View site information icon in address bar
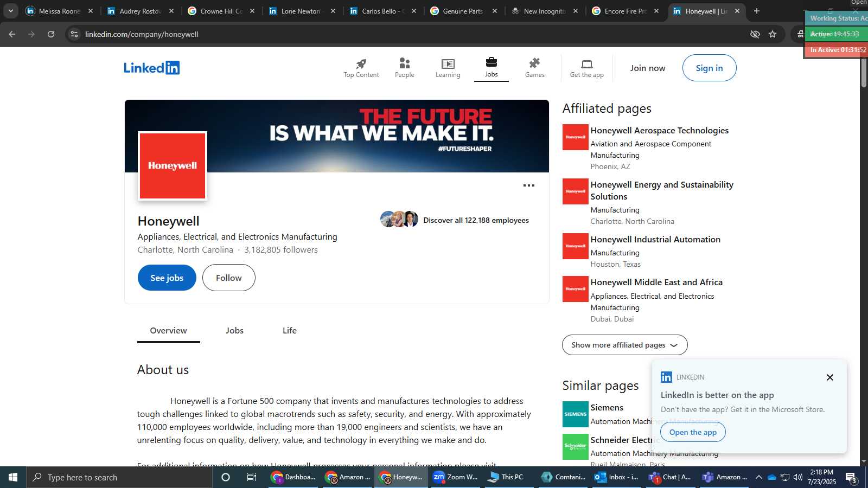Image resolution: width=868 pixels, height=488 pixels. point(74,34)
